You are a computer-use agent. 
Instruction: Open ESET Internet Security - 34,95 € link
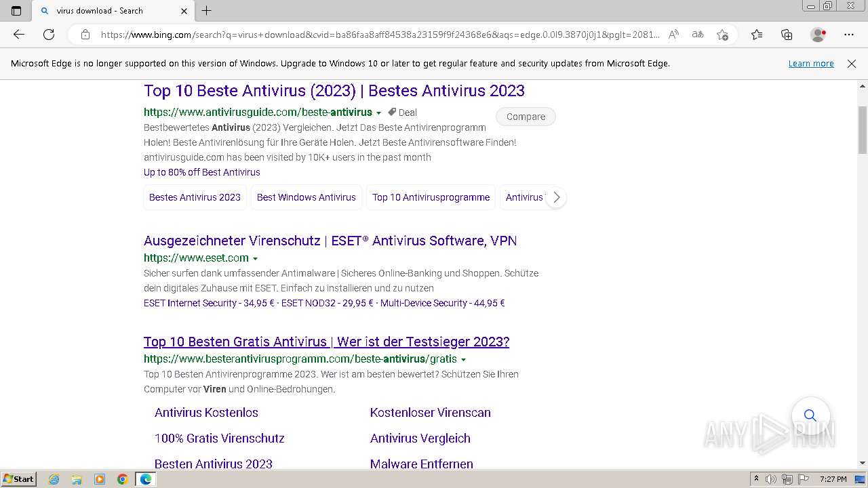tap(209, 303)
